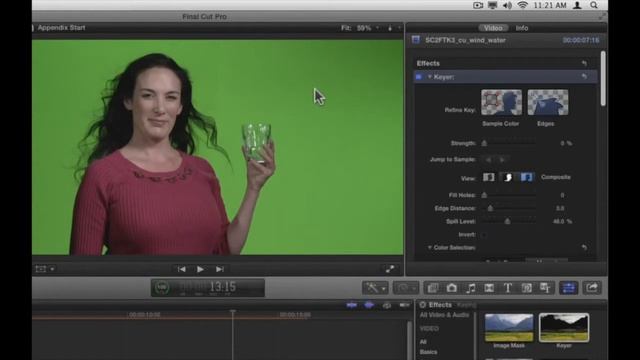The image size is (640, 360).
Task: Collapse the Color Selection section
Action: 429,247
